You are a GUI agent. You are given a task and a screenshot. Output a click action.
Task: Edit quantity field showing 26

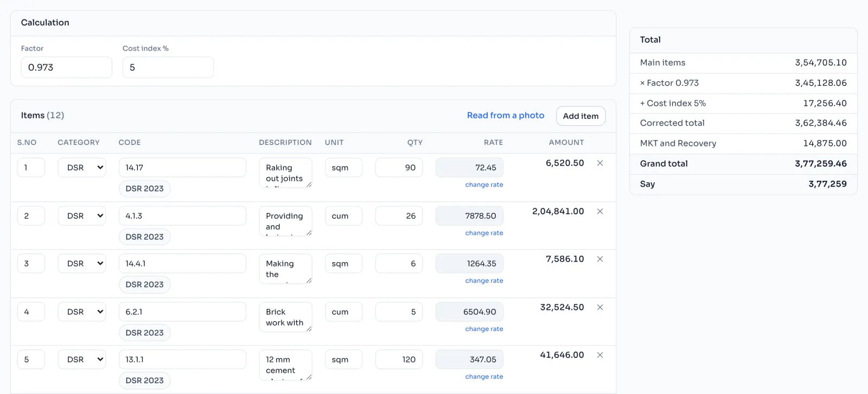(x=399, y=215)
